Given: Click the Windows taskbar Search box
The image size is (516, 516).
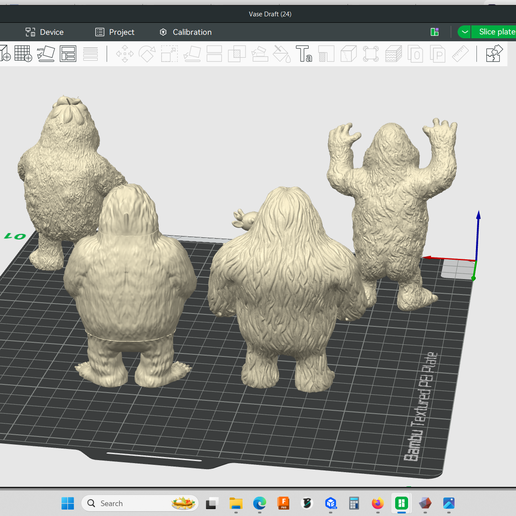Looking at the screenshot, I should tap(140, 503).
